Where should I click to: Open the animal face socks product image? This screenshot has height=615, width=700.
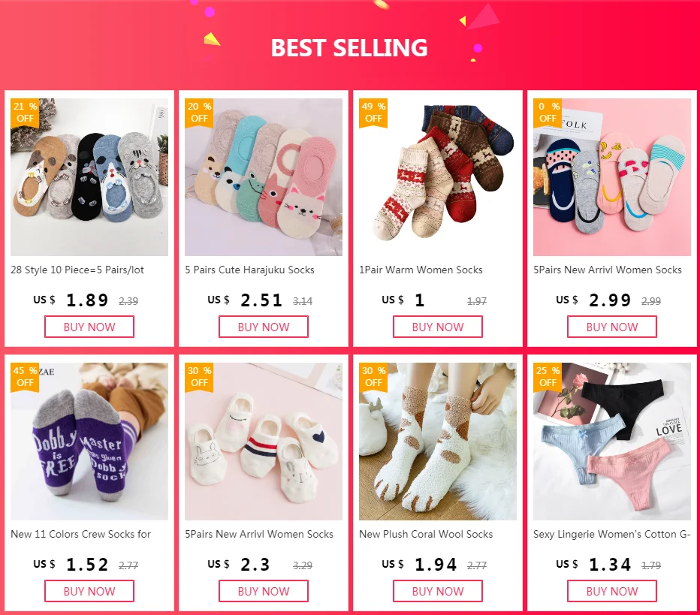click(x=89, y=177)
